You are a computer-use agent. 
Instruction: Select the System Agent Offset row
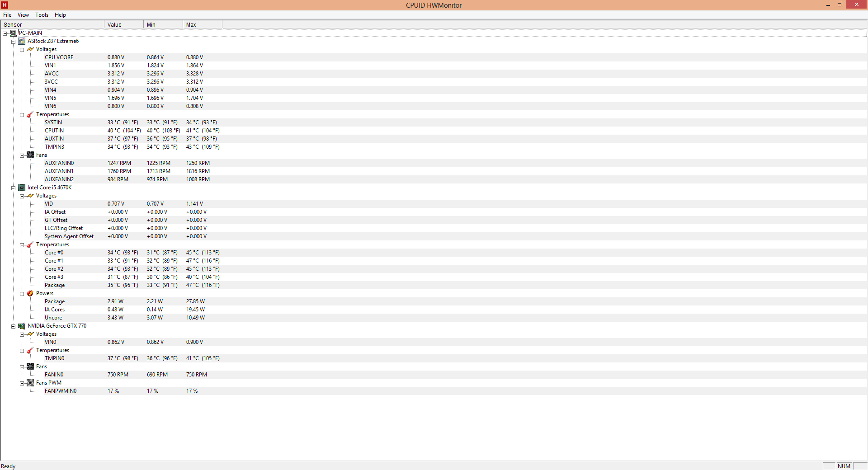tap(456, 236)
